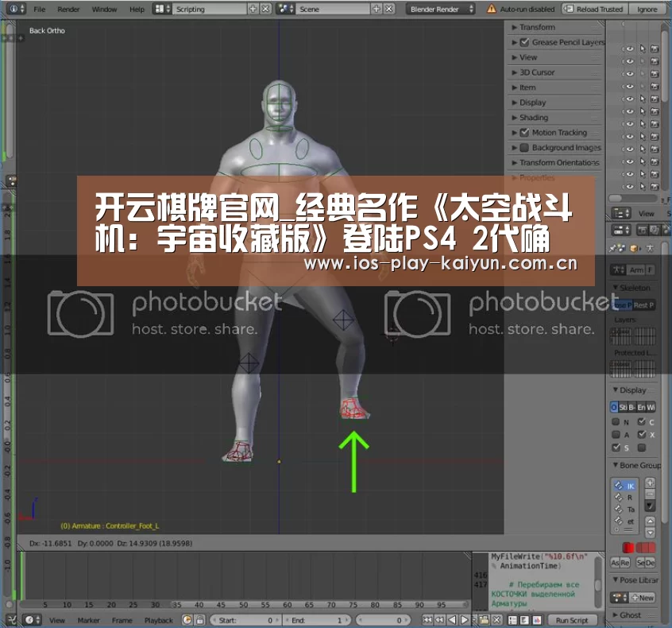Toggle render camera icon on first outliner row
672x628 pixels.
coord(655,49)
